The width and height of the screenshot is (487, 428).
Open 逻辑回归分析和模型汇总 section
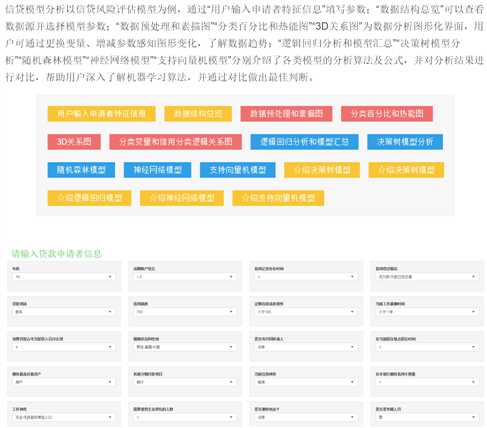click(304, 142)
